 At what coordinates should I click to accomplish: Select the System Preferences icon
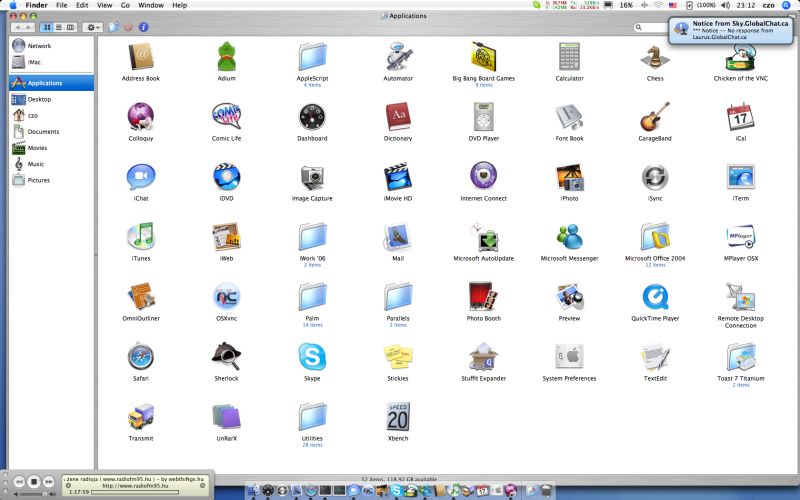click(x=569, y=357)
